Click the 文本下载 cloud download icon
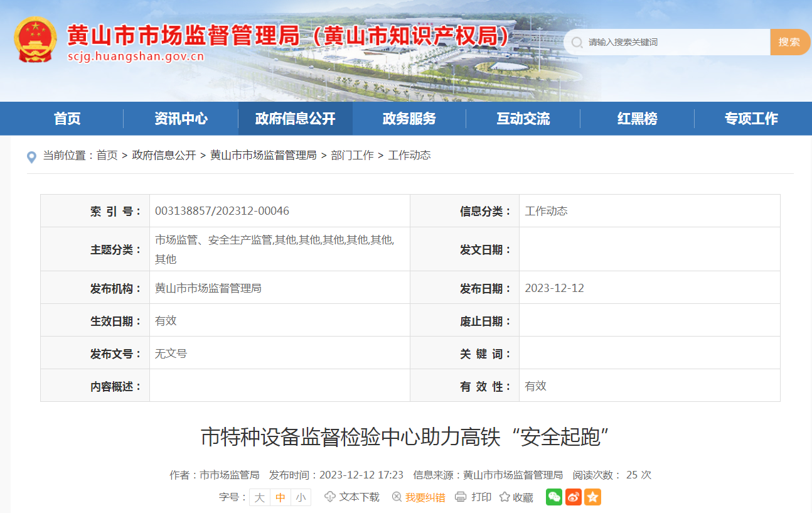Image resolution: width=812 pixels, height=513 pixels. click(330, 497)
